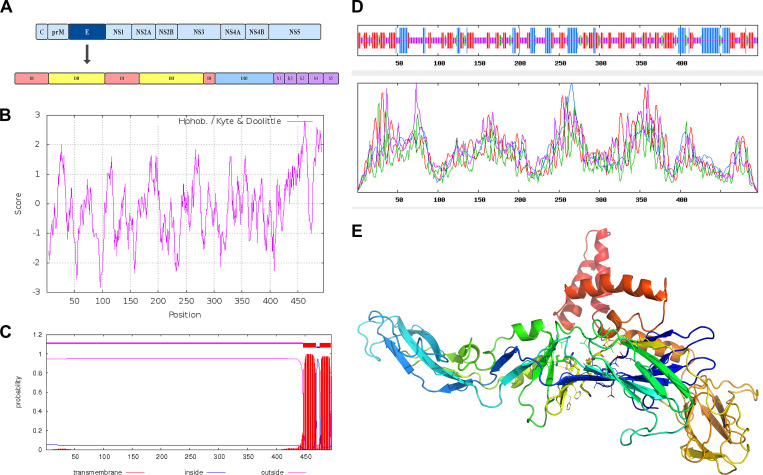The image size is (763, 475).
Task: Click the blue inside legend line sample
Action: click(218, 472)
